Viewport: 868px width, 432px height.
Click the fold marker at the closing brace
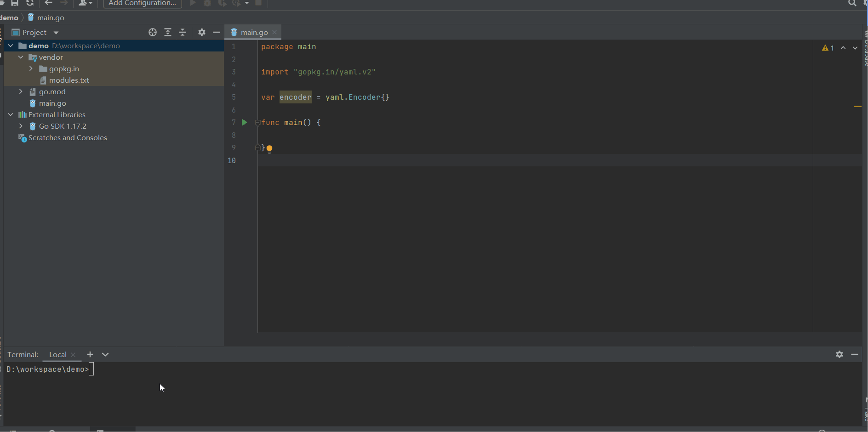(x=258, y=147)
